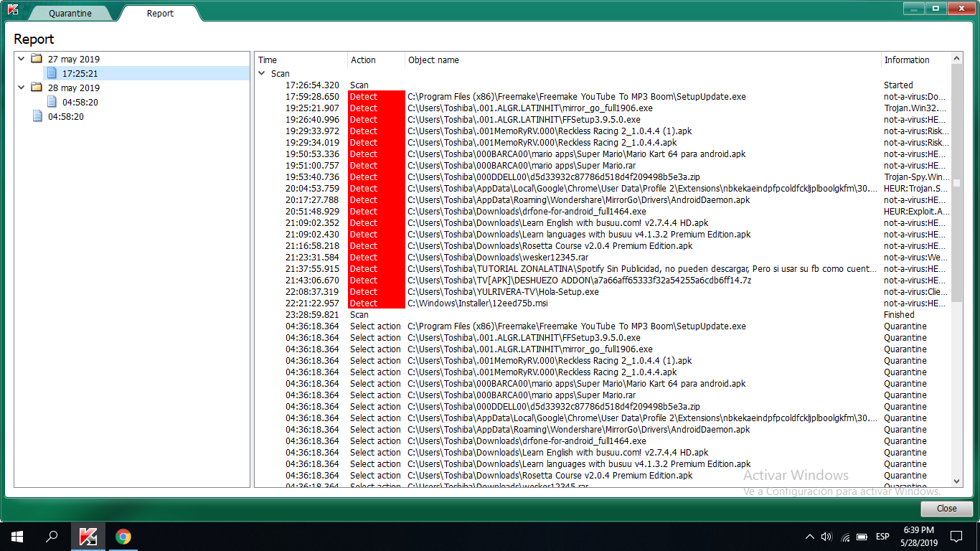The height and width of the screenshot is (551, 980).
Task: Select the Detect row for Super Mario.rar
Action: 604,165
